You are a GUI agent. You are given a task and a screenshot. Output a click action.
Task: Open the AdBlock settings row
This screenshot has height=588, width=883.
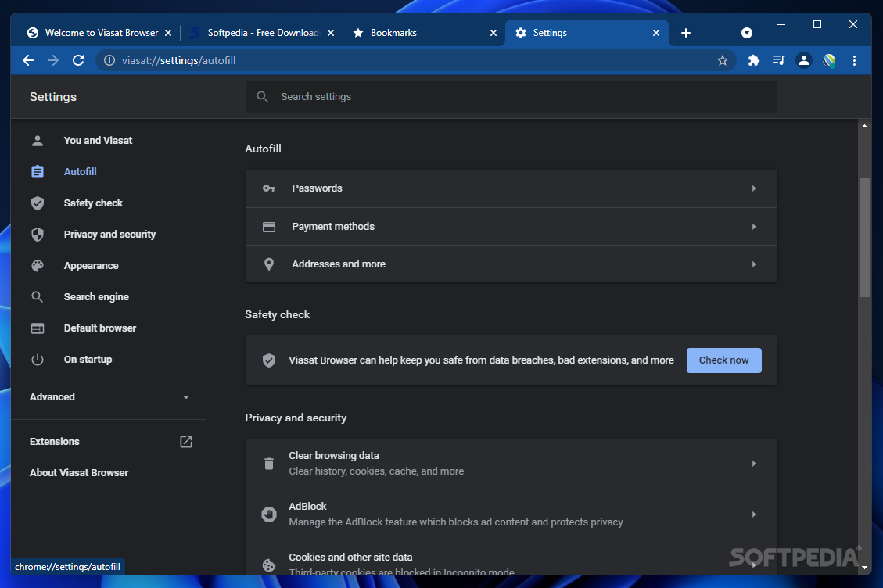(511, 514)
